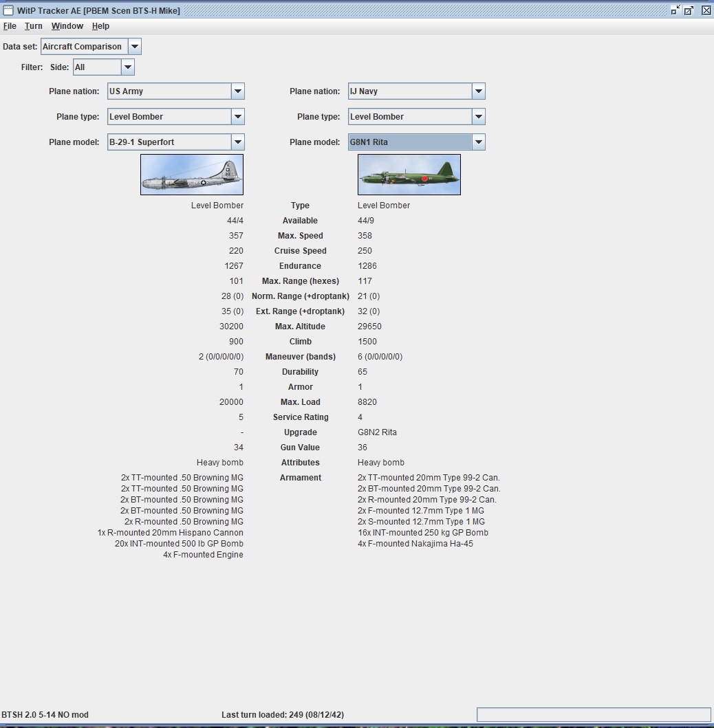The height and width of the screenshot is (728, 714).
Task: Open the Help menu
Action: (100, 26)
